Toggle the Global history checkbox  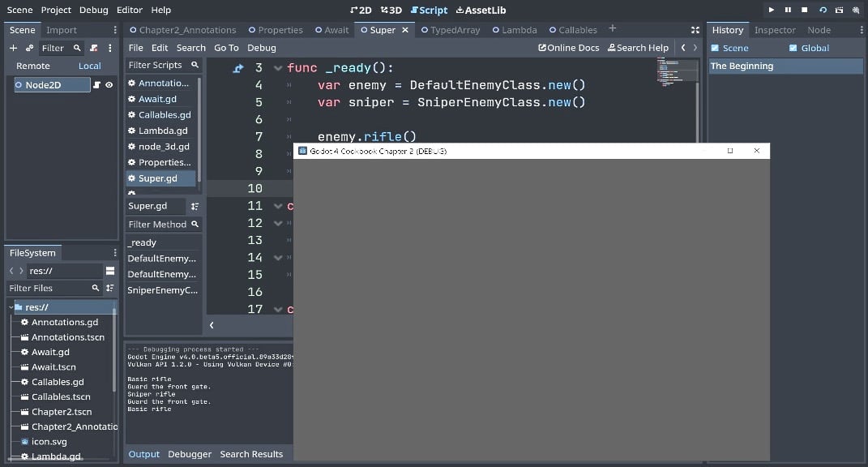click(x=793, y=48)
